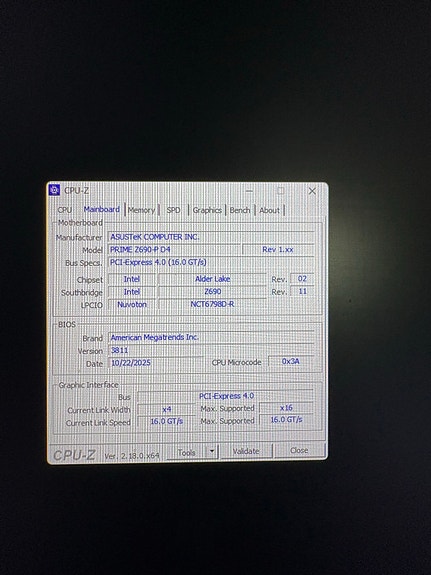
Task: Click the Z690 southbridge field
Action: [x=212, y=292]
